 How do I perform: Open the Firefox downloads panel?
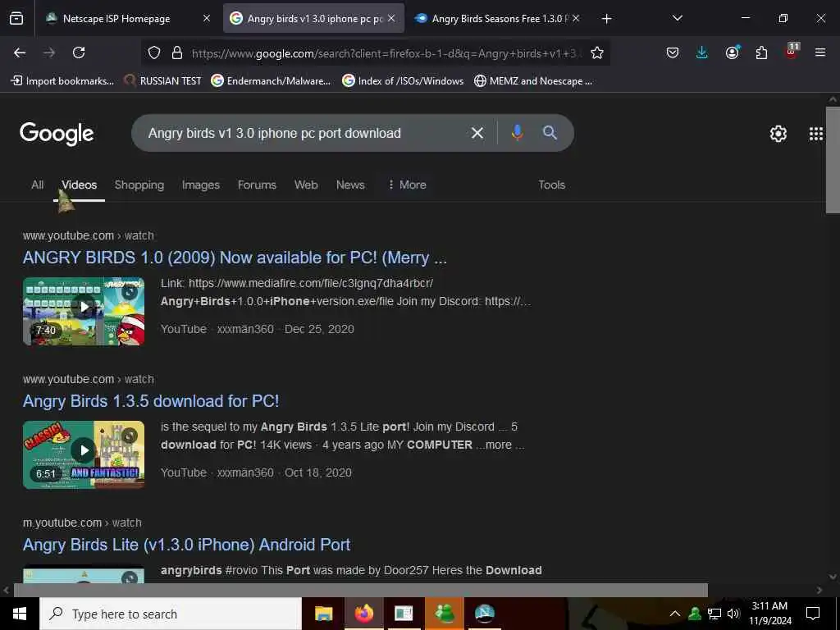pos(702,52)
